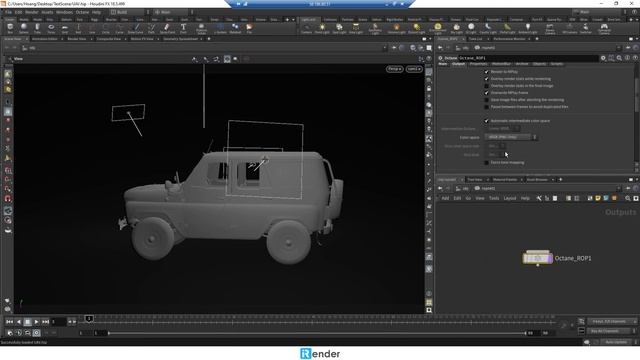The image size is (640, 360).
Task: Add a Sky Light from shelf
Action: [456, 28]
